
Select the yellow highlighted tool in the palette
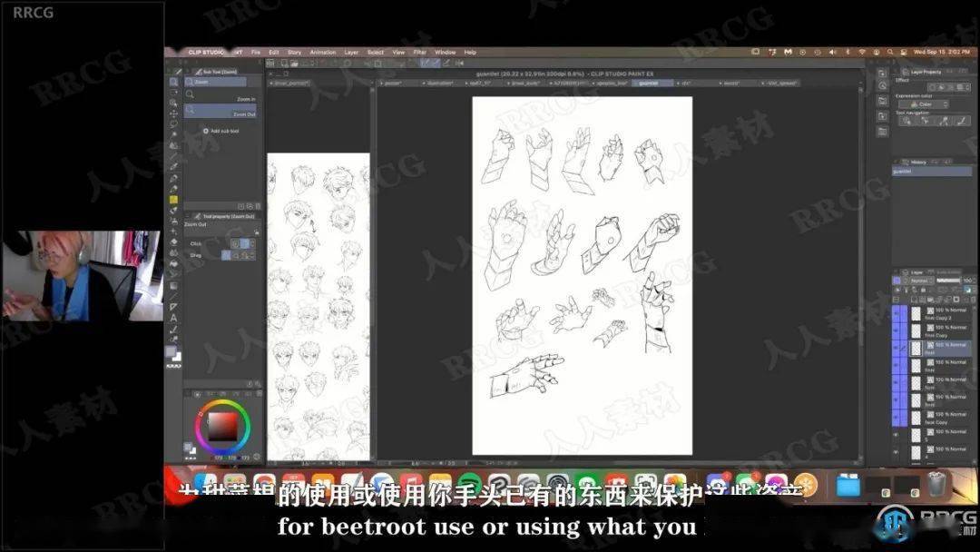click(x=173, y=200)
